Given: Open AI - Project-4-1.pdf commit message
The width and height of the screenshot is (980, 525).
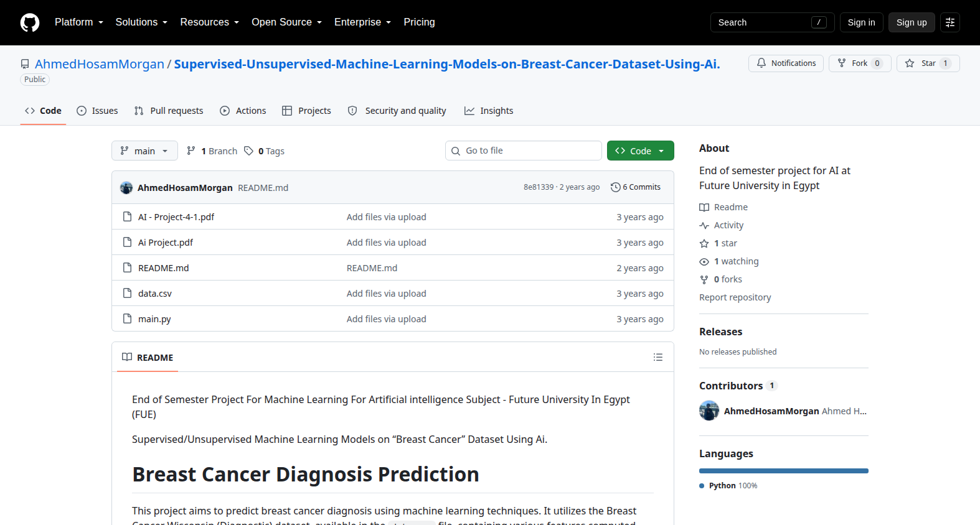Looking at the screenshot, I should pos(387,217).
